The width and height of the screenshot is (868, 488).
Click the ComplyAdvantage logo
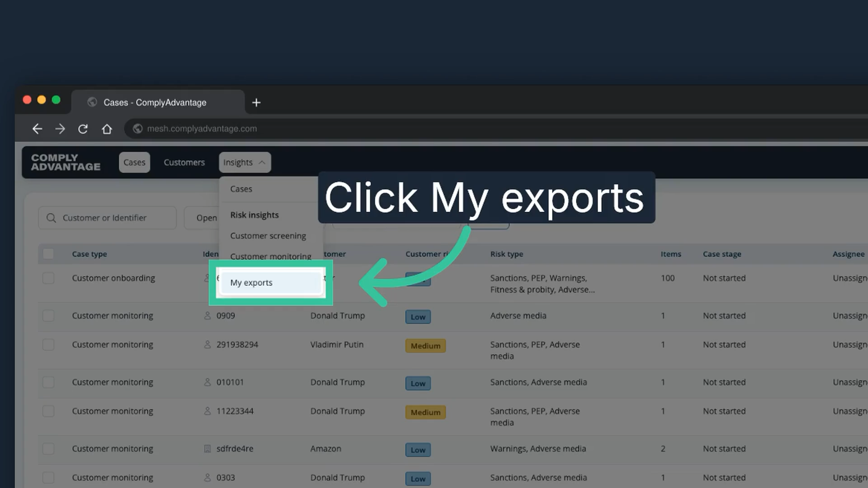pos(66,162)
